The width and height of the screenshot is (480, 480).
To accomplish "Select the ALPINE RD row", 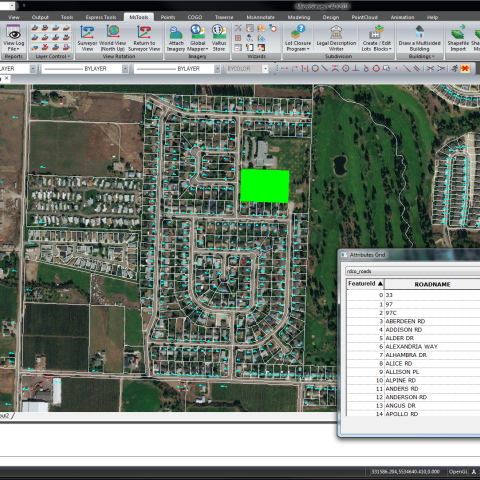I will click(413, 380).
